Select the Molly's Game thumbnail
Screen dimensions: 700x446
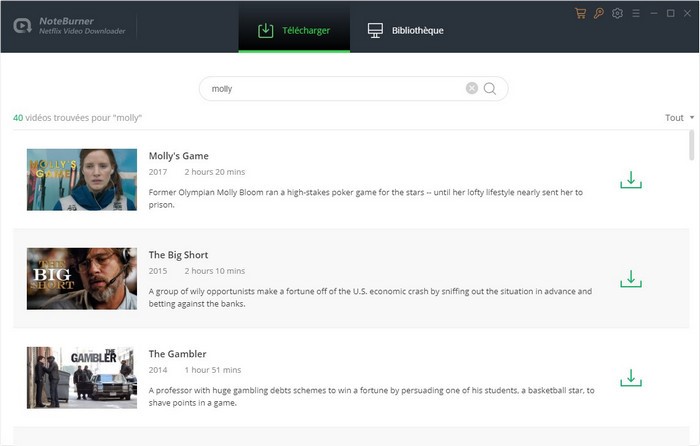(82, 179)
